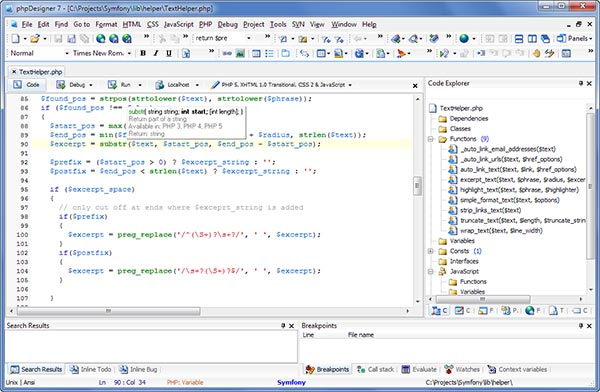600x392 pixels.
Task: Select the Dependencies folder in Code Explorer
Action: [x=463, y=118]
